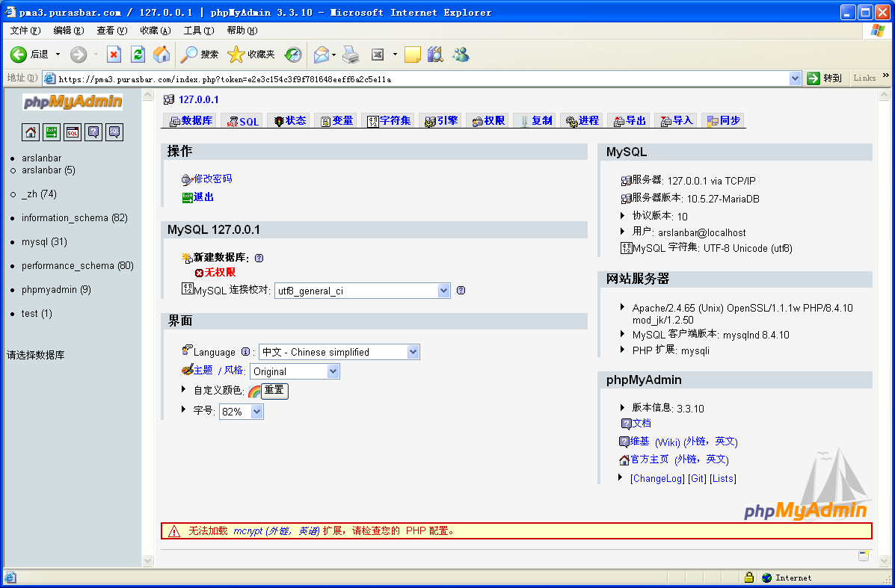Open the Messenger people icon
Viewport: 895px width, 588px height.
461,55
